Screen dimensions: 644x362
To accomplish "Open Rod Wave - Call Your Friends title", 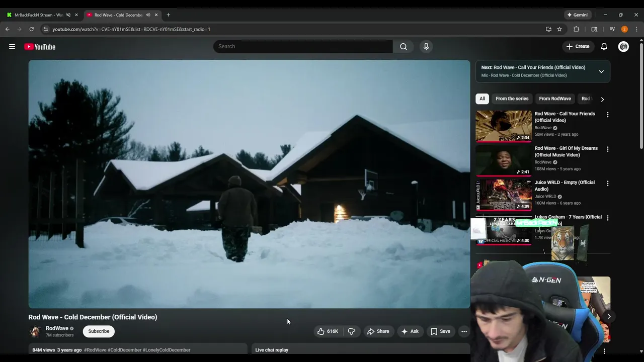I will 565,117.
